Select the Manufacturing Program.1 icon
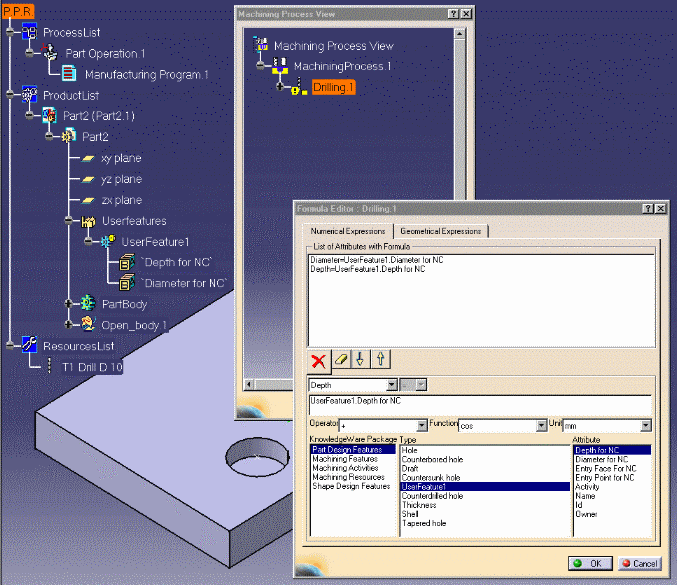Screen dimensions: 677x585 (69, 74)
